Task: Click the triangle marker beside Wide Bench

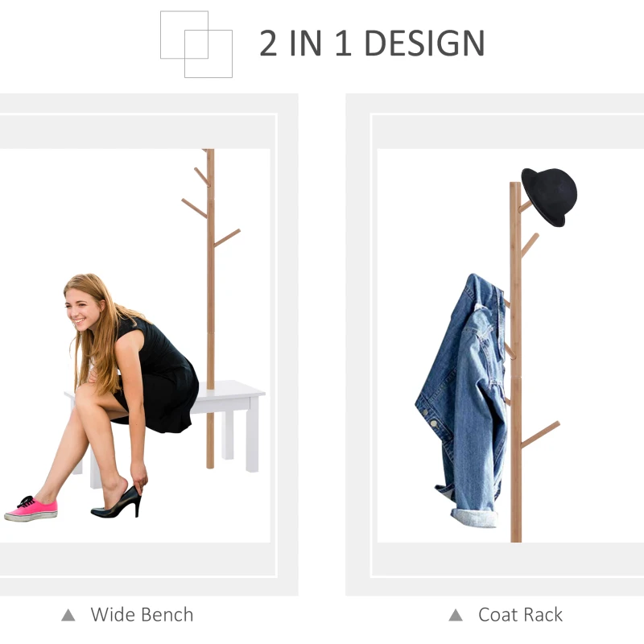Action: (68, 615)
